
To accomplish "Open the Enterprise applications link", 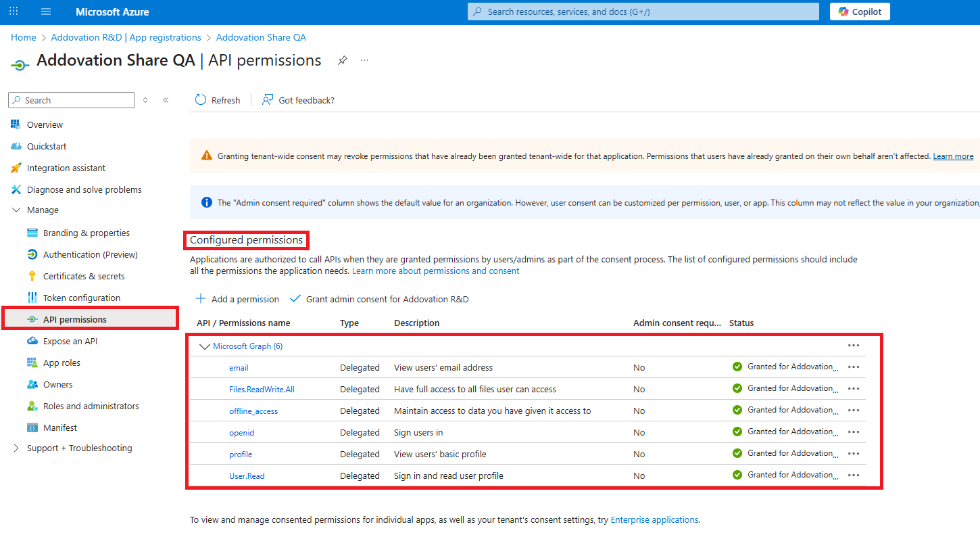I will click(x=654, y=520).
